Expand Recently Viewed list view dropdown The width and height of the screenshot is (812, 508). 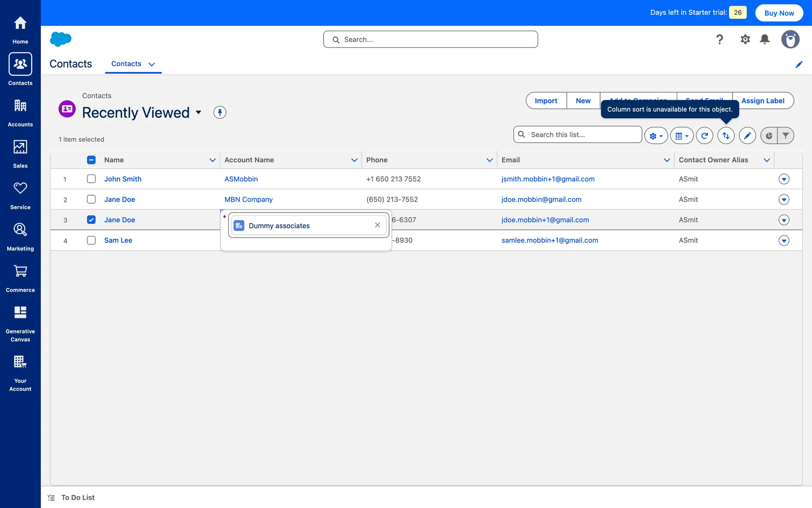point(198,113)
